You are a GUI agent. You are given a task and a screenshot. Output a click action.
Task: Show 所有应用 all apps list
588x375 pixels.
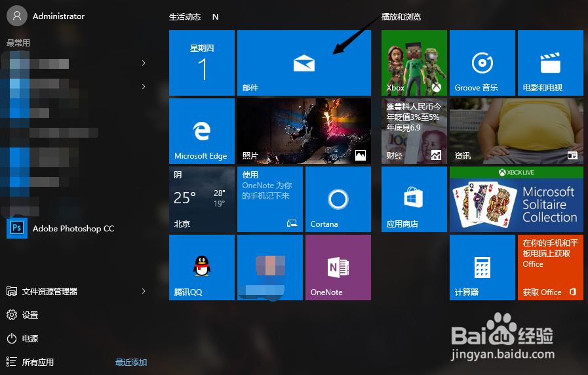(x=30, y=363)
